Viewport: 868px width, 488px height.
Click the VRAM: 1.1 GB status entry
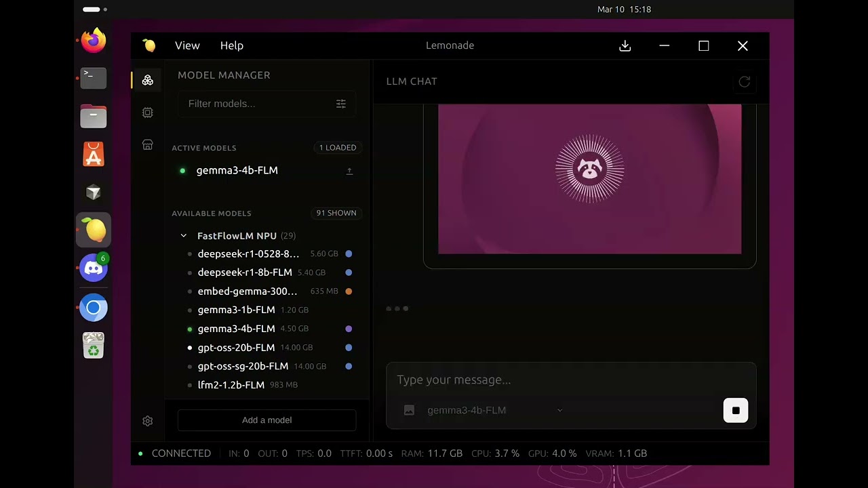click(616, 453)
